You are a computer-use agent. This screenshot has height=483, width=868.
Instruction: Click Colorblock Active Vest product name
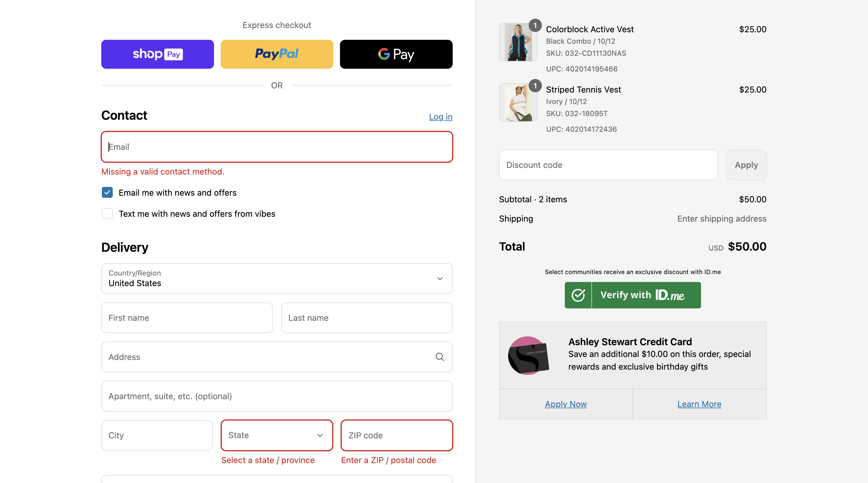590,29
